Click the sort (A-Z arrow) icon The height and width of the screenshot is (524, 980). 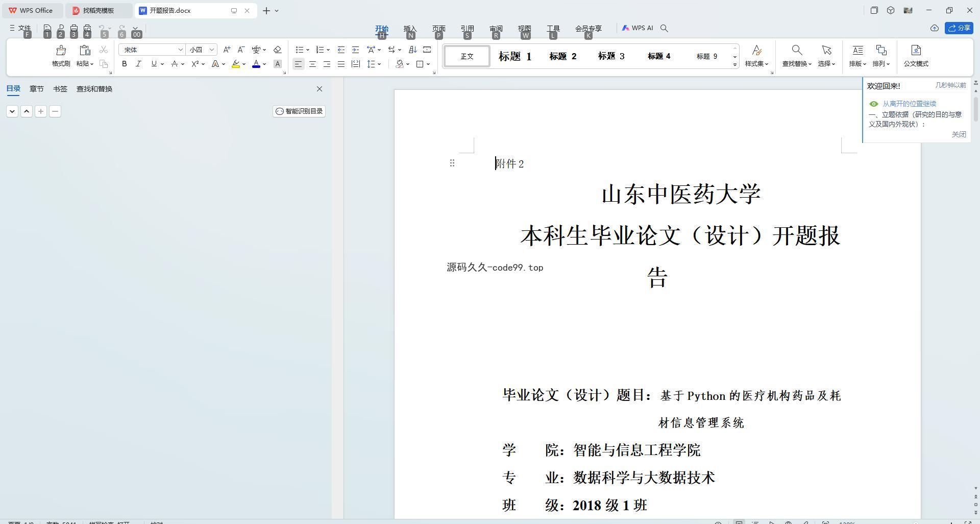(x=413, y=50)
